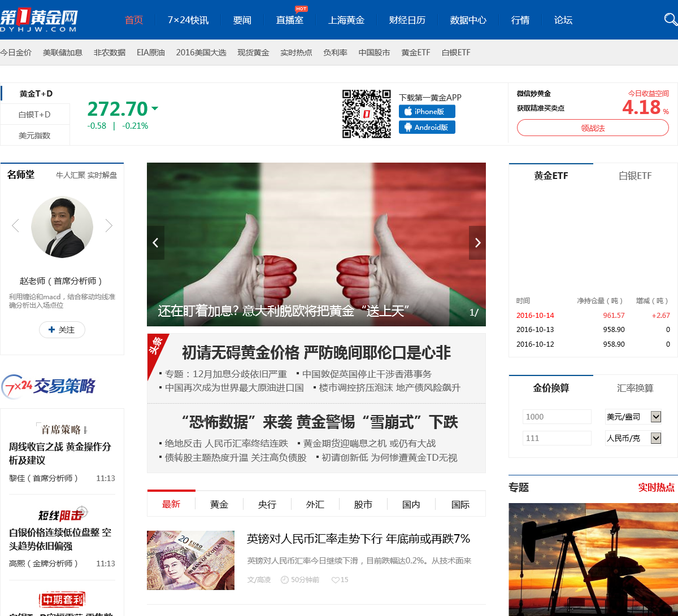Open 美联储加息 link
Screen dimensions: 678x616
tap(63, 53)
